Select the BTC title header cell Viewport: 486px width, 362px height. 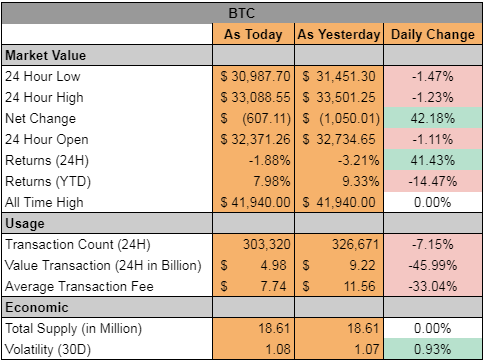click(x=242, y=13)
